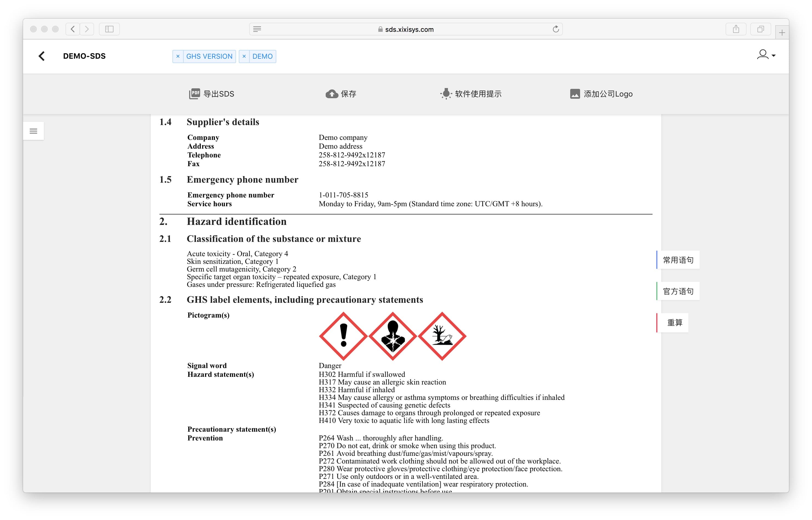Click 'Skin sensitization, Category 1' line
This screenshot has width=812, height=520.
click(232, 261)
